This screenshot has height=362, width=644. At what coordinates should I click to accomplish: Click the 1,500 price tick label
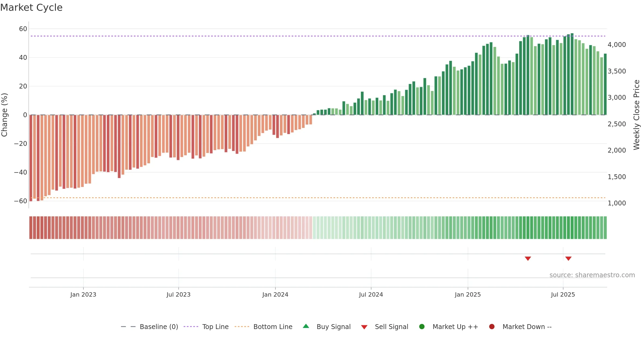pyautogui.click(x=617, y=177)
